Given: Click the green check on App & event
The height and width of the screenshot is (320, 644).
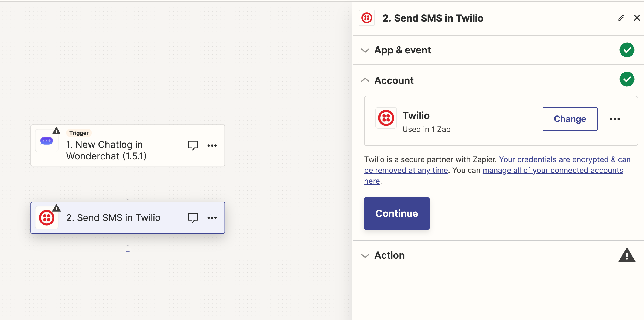Looking at the screenshot, I should pos(627,50).
